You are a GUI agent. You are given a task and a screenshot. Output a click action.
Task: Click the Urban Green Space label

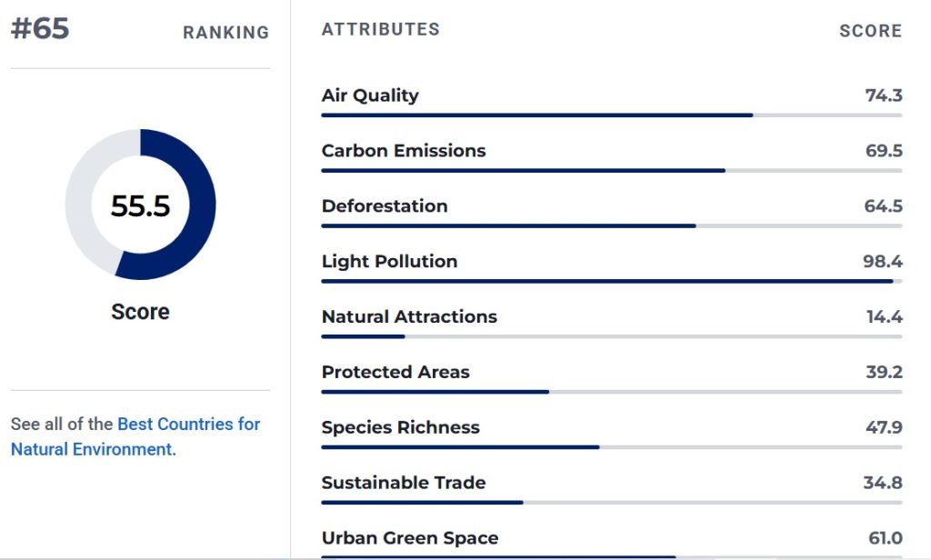410,538
